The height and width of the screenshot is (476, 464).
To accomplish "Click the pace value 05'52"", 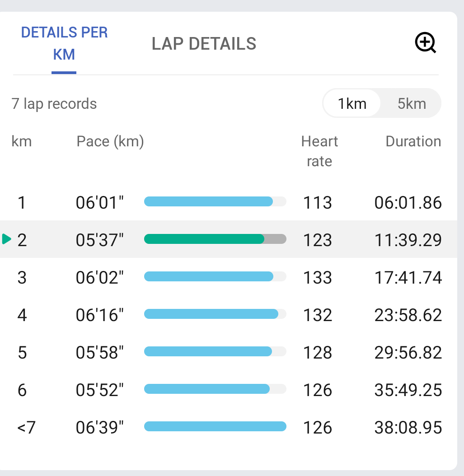I will click(x=99, y=390).
